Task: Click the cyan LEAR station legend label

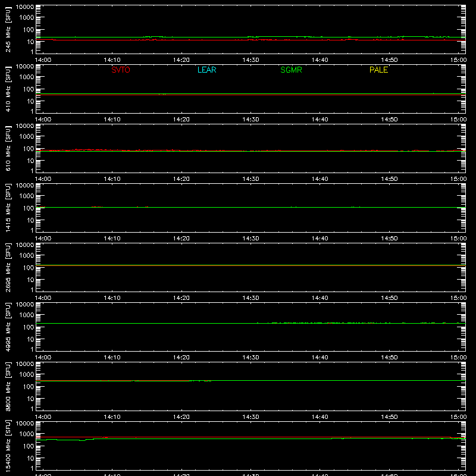Action: click(x=206, y=70)
